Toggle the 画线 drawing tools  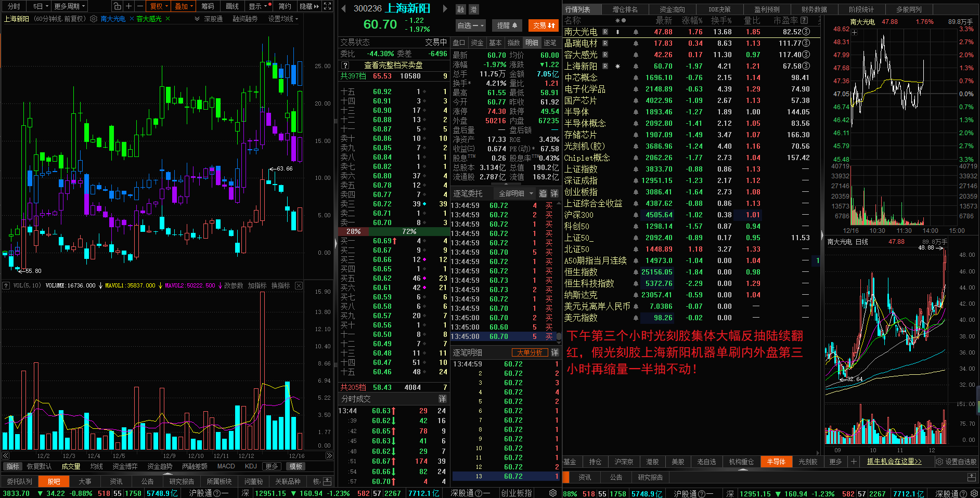232,6
